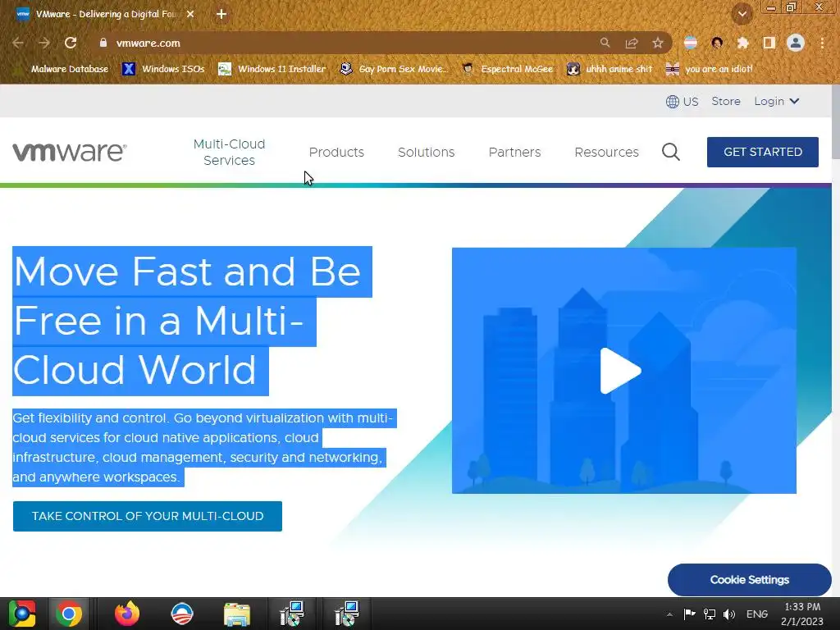Bookmark this tab with star icon
The height and width of the screenshot is (630, 840).
coord(658,43)
